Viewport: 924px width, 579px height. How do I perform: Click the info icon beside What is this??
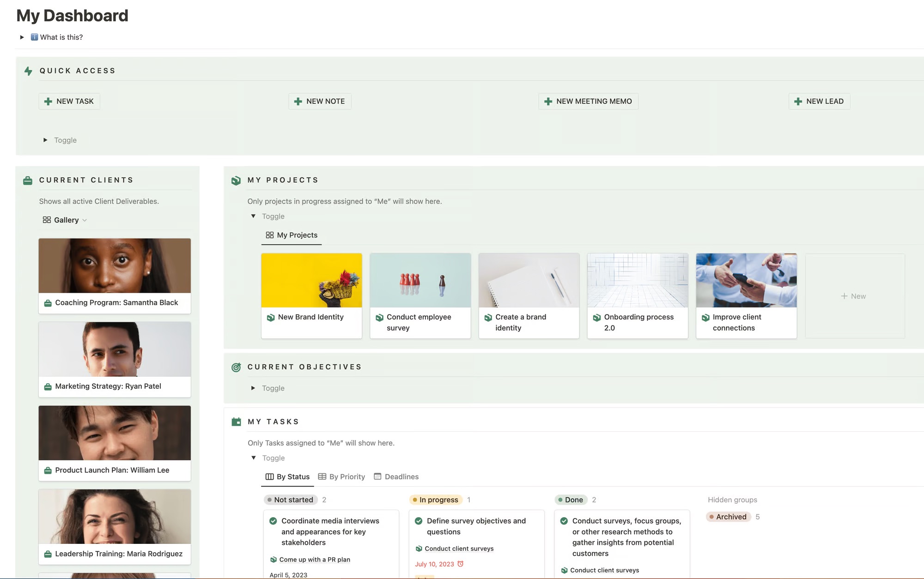pyautogui.click(x=34, y=37)
